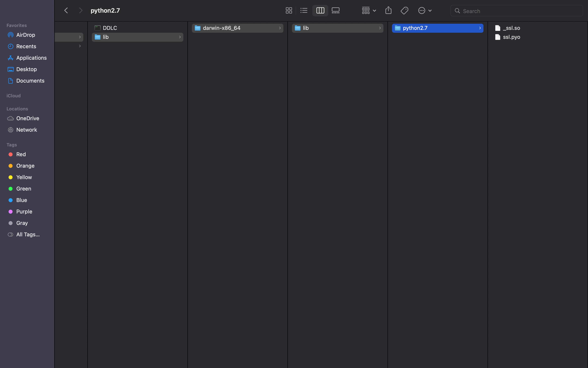Select the ssl.pyo file
Screen dimensions: 588x368
(x=538, y=37)
